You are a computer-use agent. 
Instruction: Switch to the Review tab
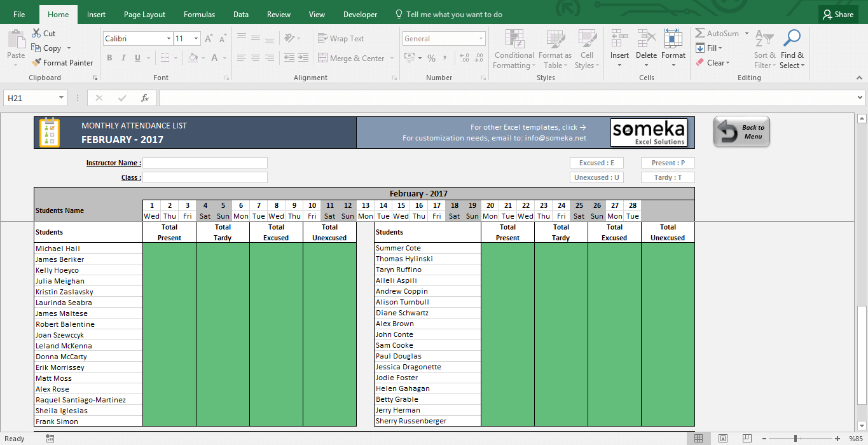(279, 15)
